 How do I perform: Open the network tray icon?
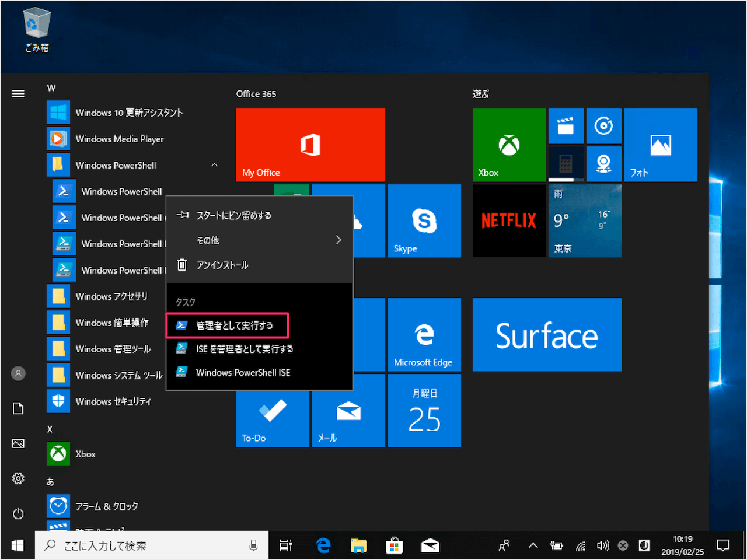[581, 545]
